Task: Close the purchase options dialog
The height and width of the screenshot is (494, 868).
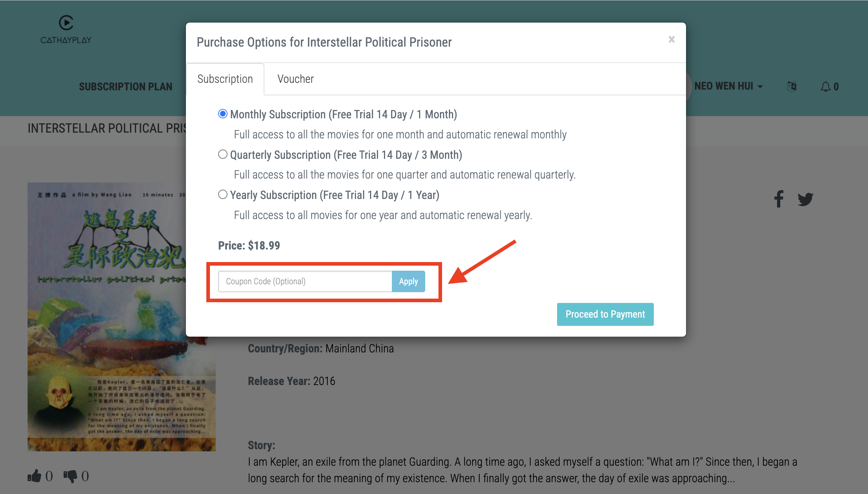Action: click(672, 39)
